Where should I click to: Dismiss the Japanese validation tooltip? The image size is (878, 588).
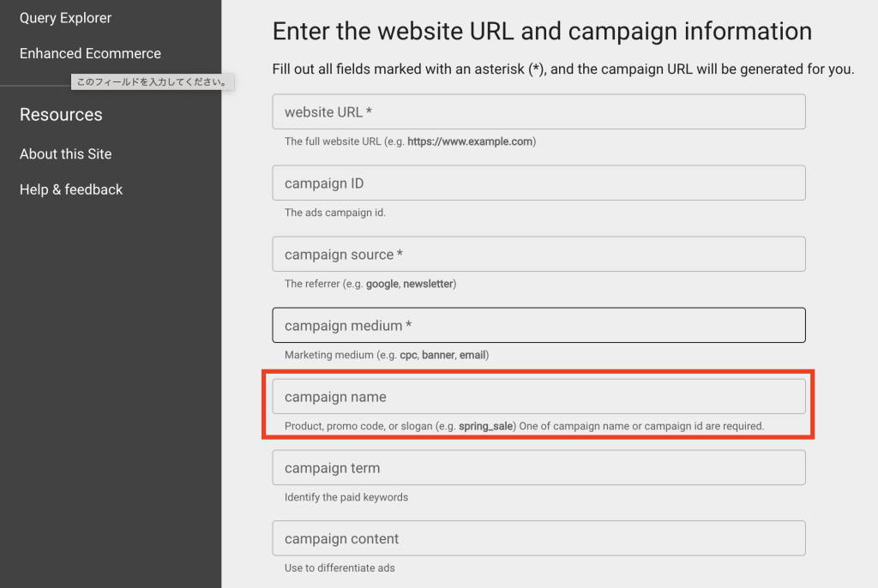(153, 81)
